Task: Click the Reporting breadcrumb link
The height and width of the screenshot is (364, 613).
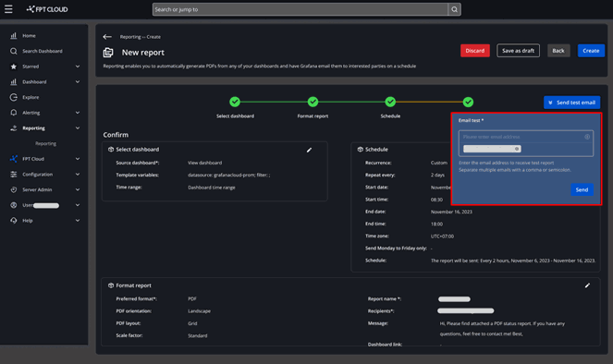Action: pos(130,37)
